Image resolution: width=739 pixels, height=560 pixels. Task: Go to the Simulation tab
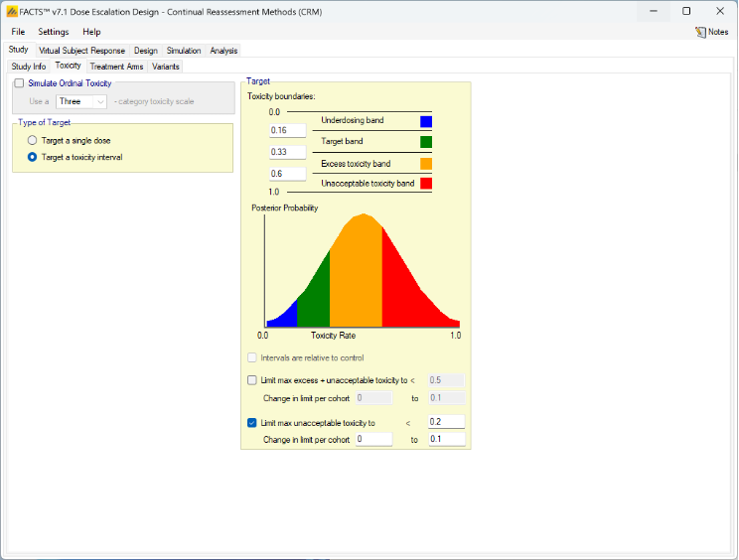coord(184,51)
